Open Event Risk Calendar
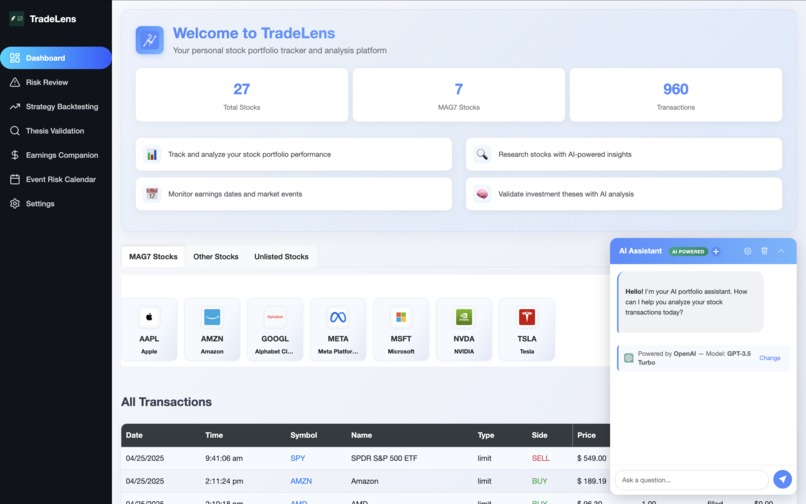806x504 pixels. tap(56, 179)
